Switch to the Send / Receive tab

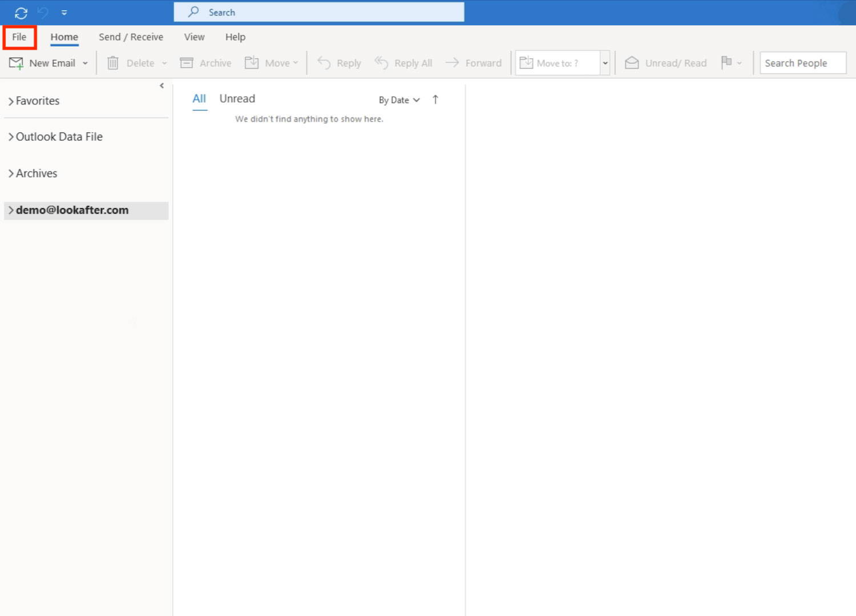[131, 37]
